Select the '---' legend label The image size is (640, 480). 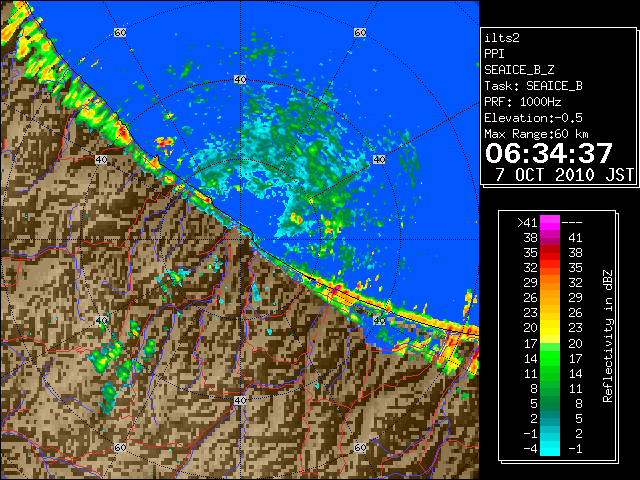[x=572, y=222]
